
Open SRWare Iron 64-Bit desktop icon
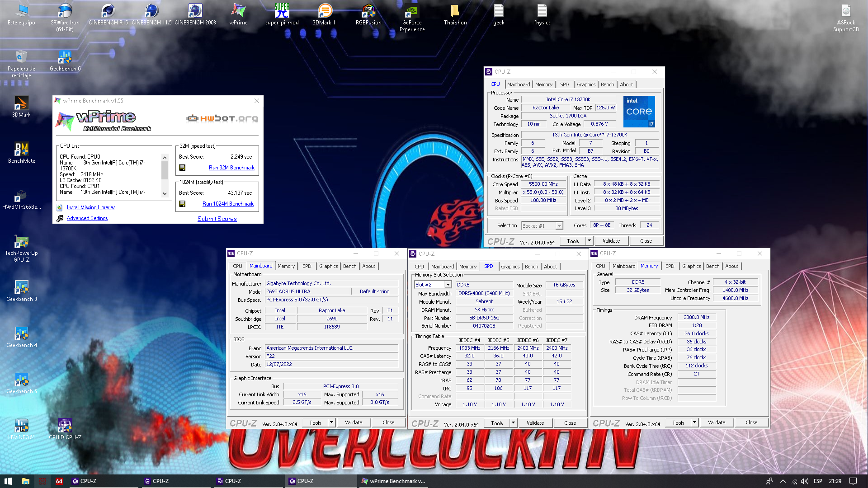point(65,18)
